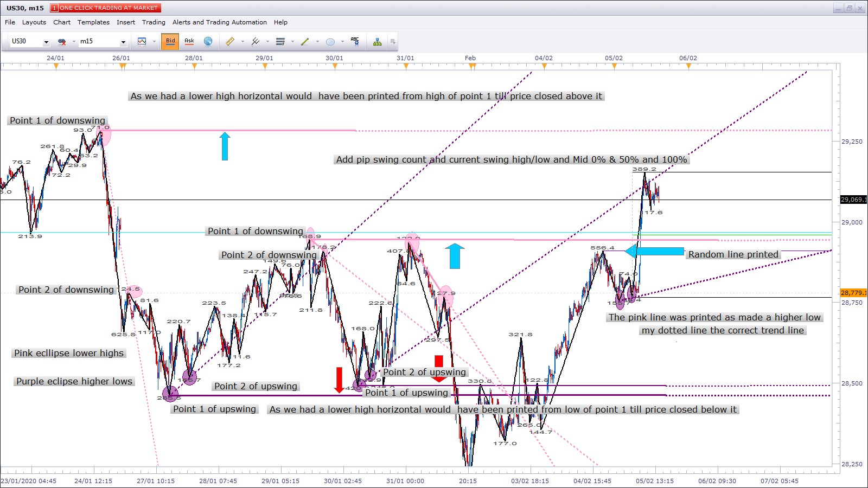Expand the ruler tool dropdown arrow
Viewport: 868px width, 488px height.
pyautogui.click(x=242, y=42)
